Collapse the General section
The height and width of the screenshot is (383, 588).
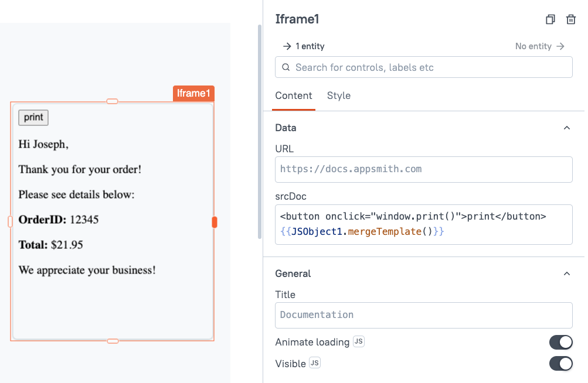(x=566, y=273)
